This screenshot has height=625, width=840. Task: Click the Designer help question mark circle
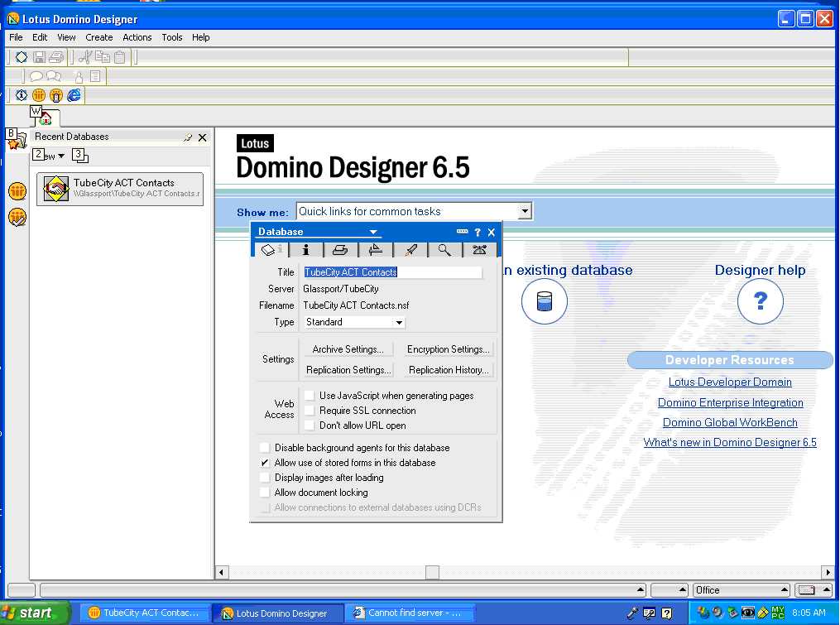tap(761, 301)
